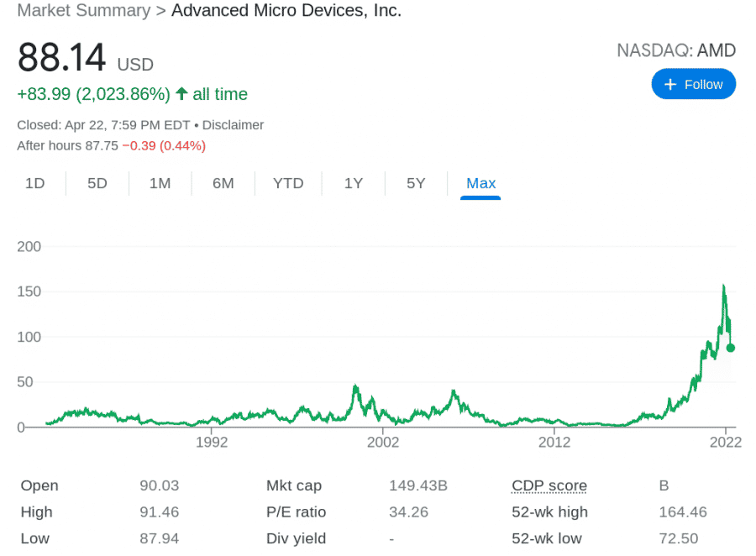Click the -0.39 (0.44%) after-hours change
Viewport: 756px width, 556px height.
(x=164, y=145)
